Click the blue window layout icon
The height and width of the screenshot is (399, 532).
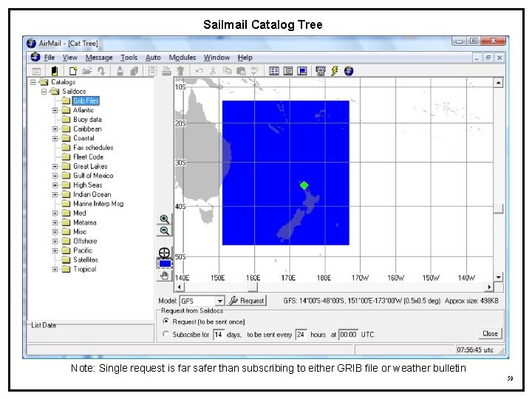click(302, 71)
